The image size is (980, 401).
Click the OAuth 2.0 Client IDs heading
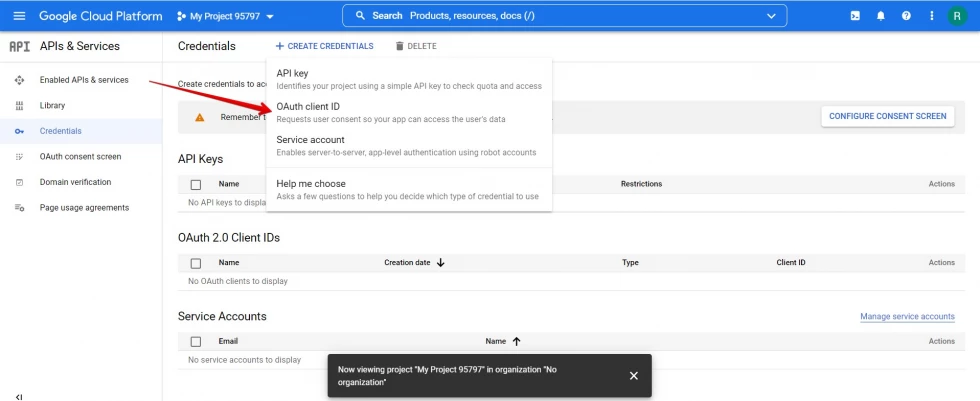click(x=229, y=237)
